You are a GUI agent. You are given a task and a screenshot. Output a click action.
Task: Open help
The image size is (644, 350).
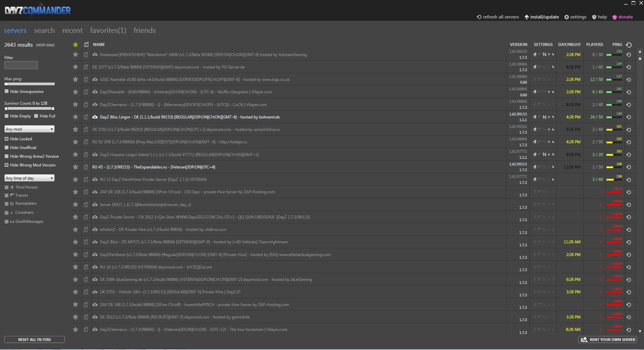[599, 17]
